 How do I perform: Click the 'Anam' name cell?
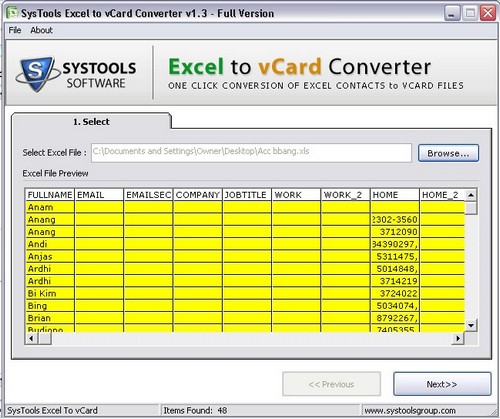pyautogui.click(x=50, y=207)
